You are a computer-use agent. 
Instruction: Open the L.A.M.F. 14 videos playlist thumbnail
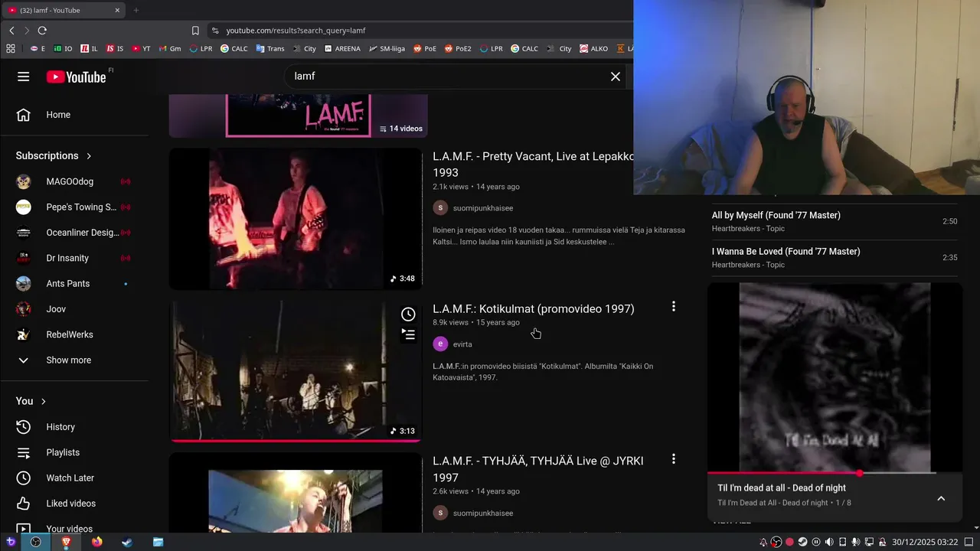point(299,116)
